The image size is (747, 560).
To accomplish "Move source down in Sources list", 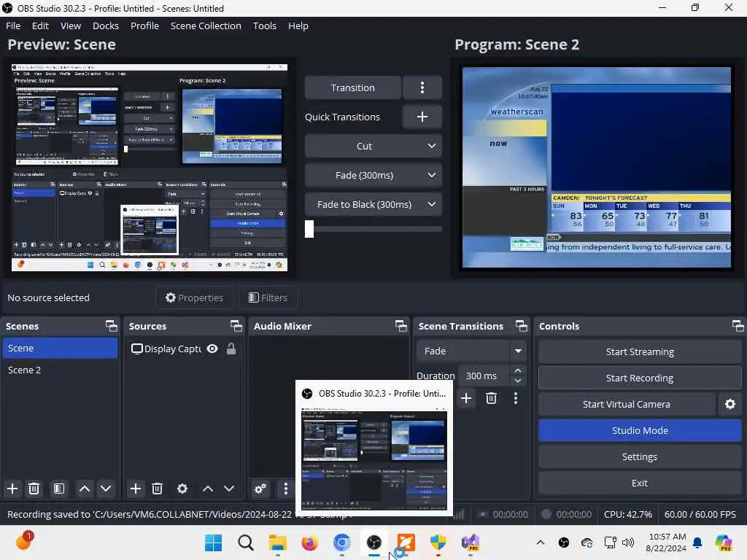I will (229, 489).
